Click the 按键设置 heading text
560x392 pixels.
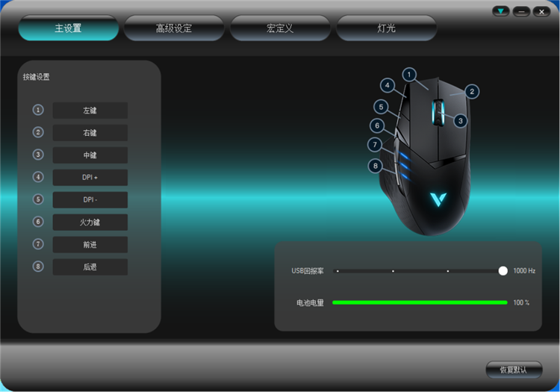36,77
